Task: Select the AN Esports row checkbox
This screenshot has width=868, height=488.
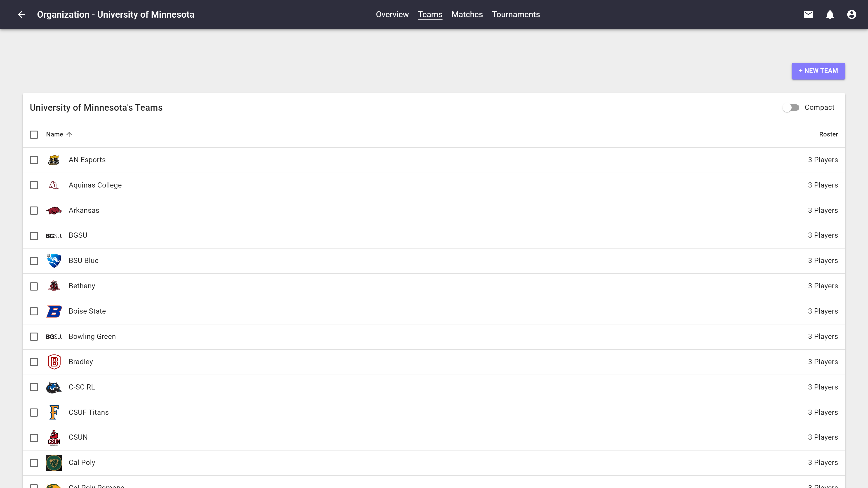Action: coord(34,160)
